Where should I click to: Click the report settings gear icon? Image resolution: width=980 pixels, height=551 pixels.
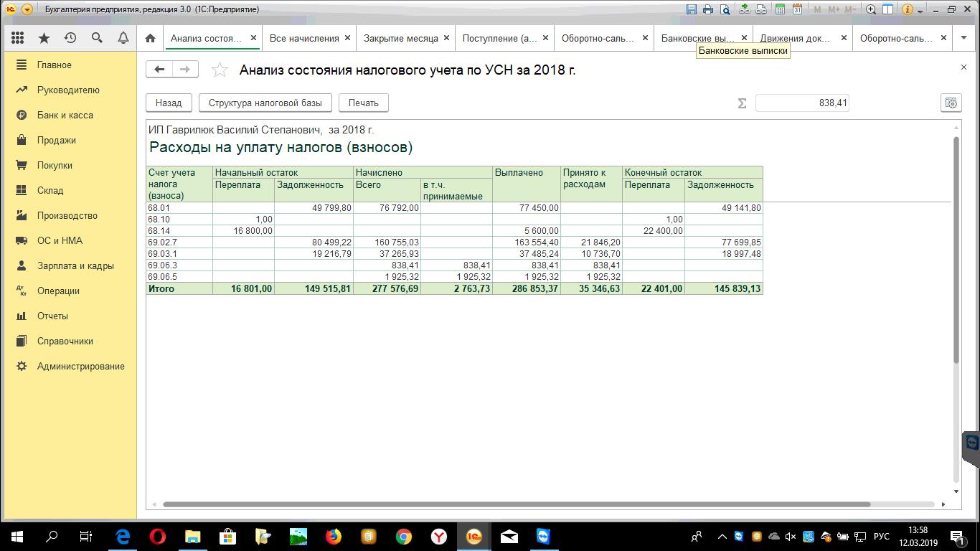pos(951,103)
